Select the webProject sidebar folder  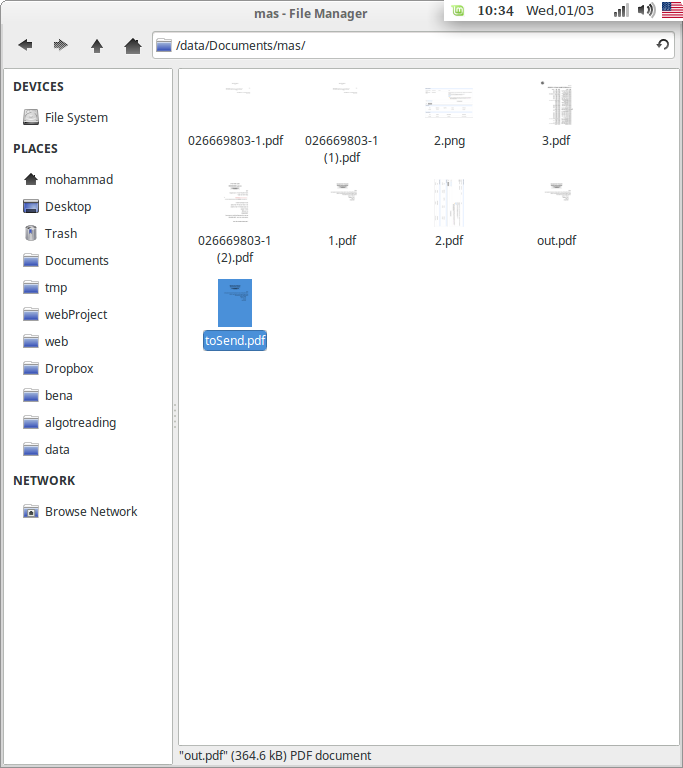75,315
